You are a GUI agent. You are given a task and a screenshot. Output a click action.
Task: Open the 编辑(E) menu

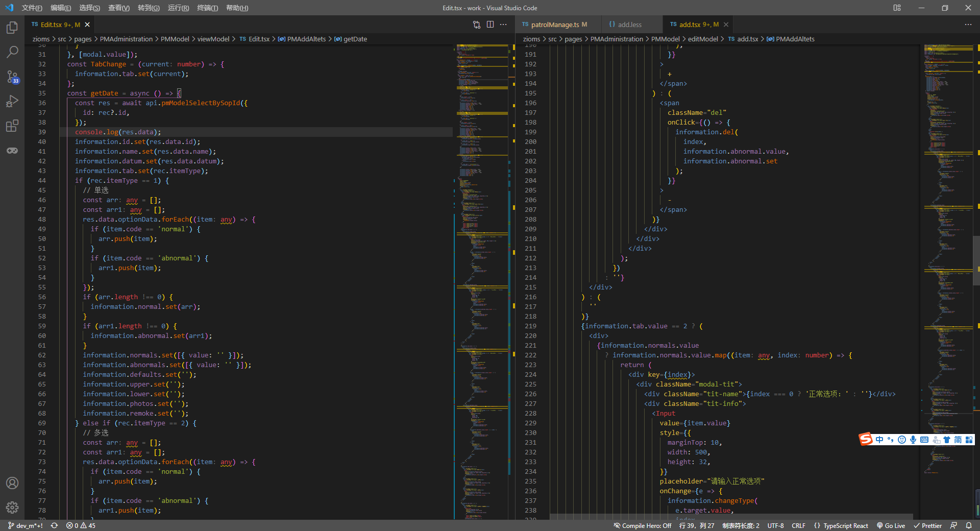coord(61,8)
